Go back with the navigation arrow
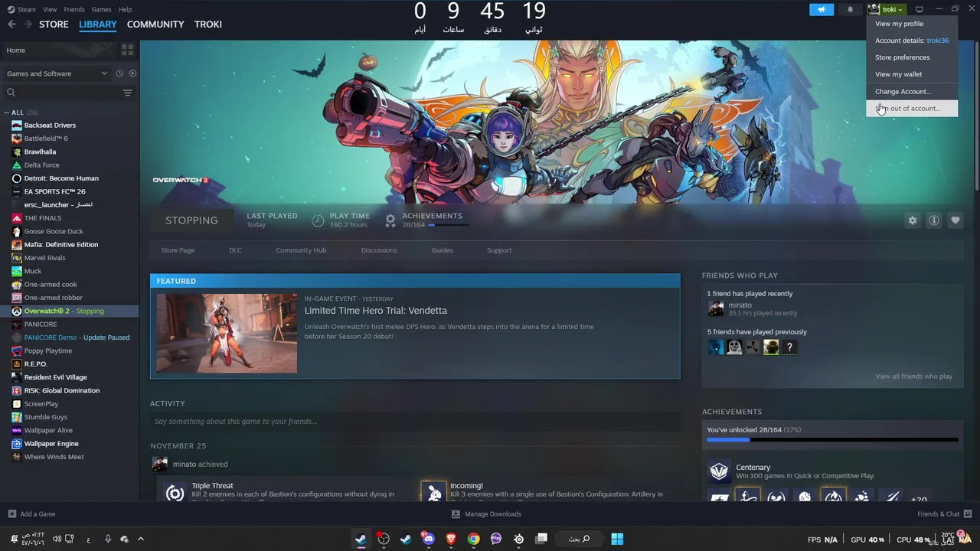 coord(11,24)
